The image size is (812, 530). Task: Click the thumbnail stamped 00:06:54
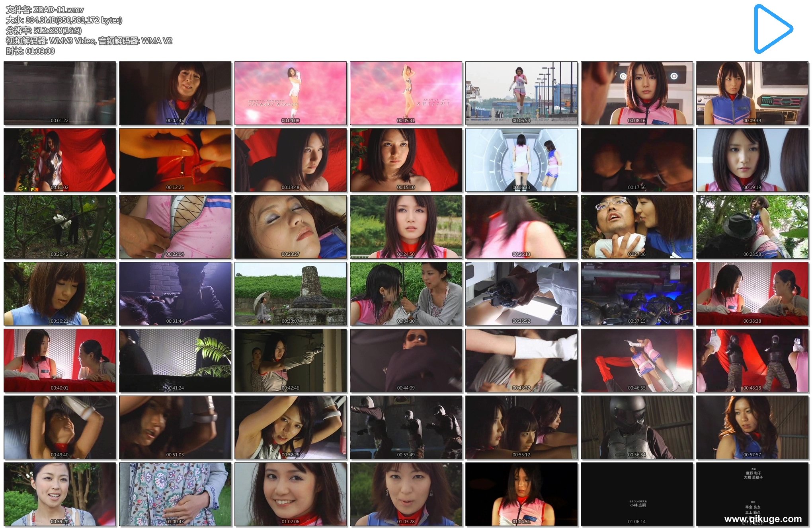[521, 93]
